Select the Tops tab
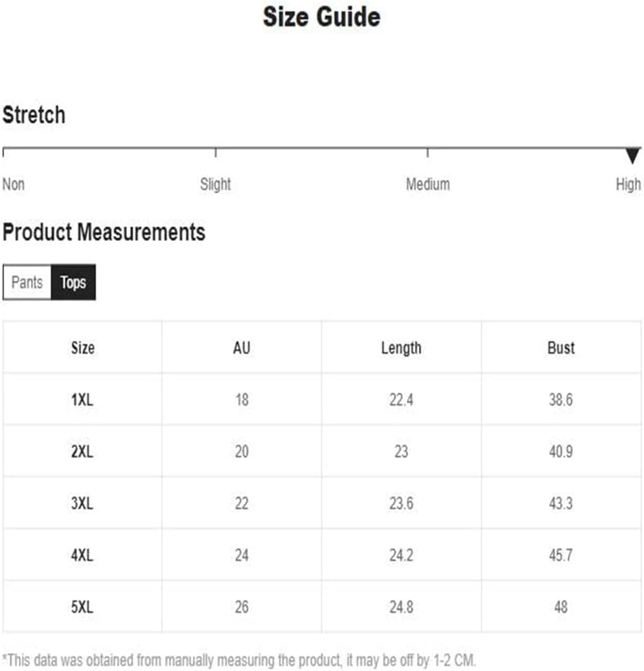The height and width of the screenshot is (671, 644). (73, 282)
